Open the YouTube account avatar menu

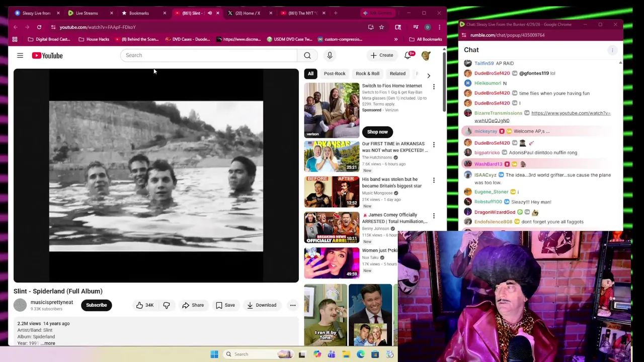[426, 55]
